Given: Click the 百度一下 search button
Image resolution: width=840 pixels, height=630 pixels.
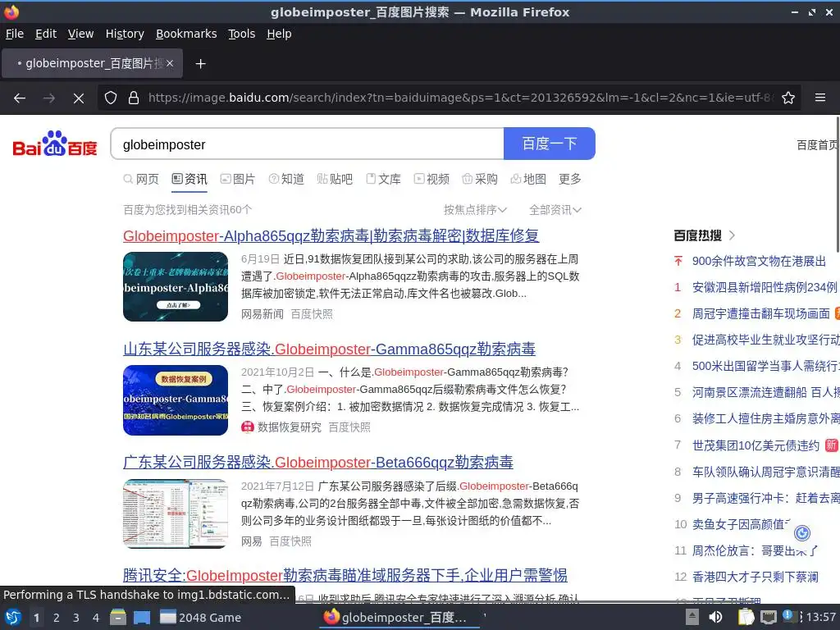Looking at the screenshot, I should 549,144.
